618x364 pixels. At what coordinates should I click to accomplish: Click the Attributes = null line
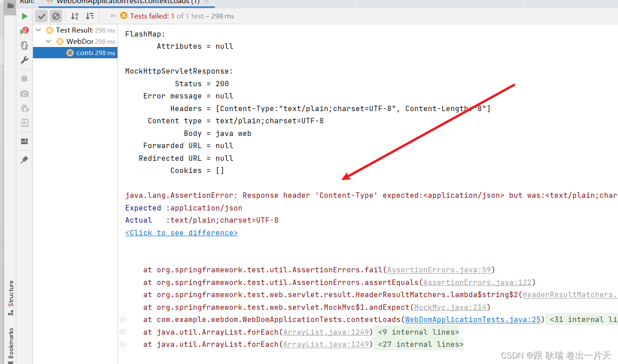pyautogui.click(x=195, y=47)
